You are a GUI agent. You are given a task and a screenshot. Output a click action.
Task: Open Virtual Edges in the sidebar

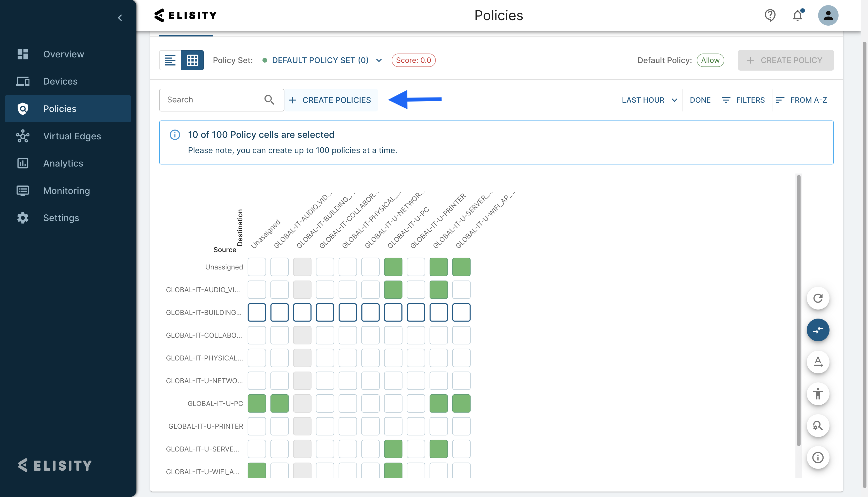(68, 136)
